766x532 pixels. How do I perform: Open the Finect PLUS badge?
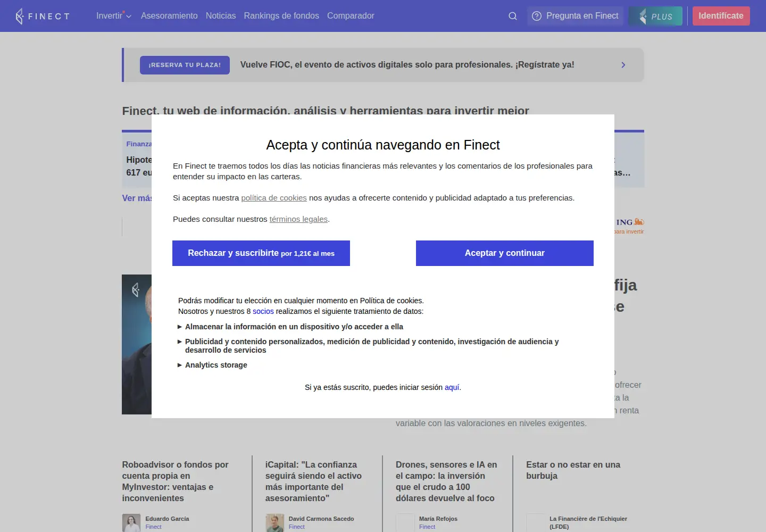tap(655, 16)
